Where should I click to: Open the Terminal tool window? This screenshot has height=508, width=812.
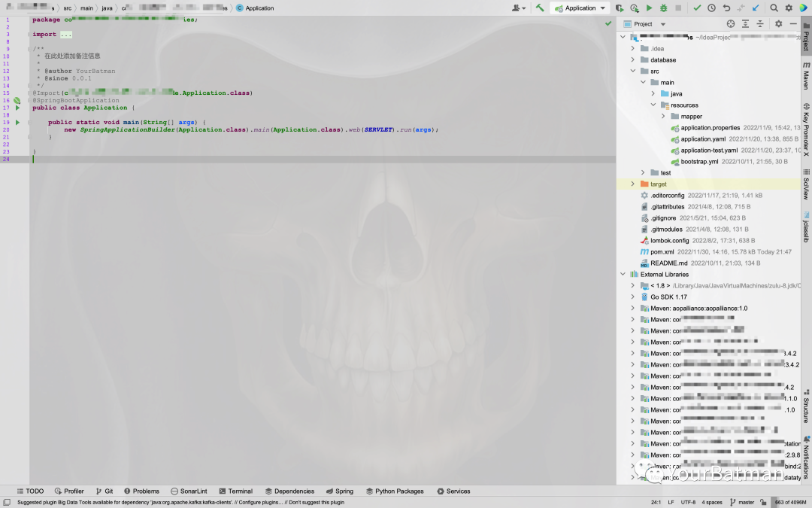pos(235,491)
